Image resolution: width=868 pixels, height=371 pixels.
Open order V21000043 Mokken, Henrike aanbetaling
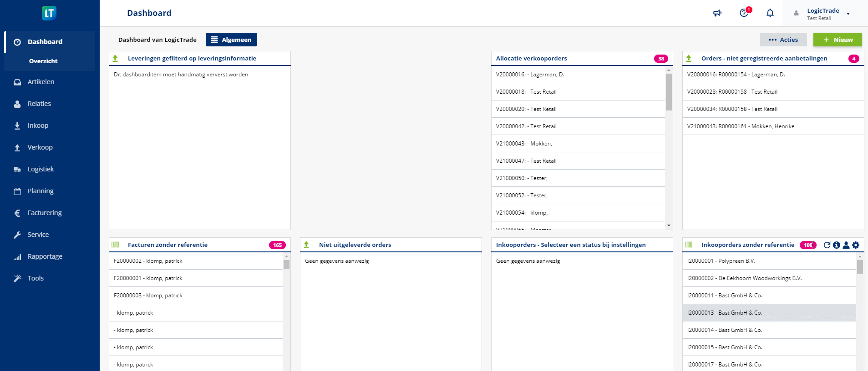741,126
